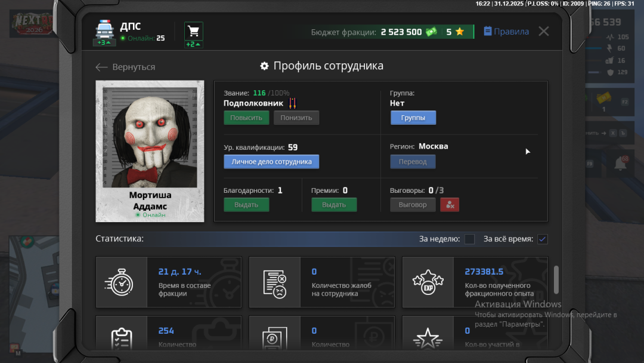This screenshot has height=363, width=644.
Task: Click the red remove-employee icon beside Выговор
Action: (450, 204)
